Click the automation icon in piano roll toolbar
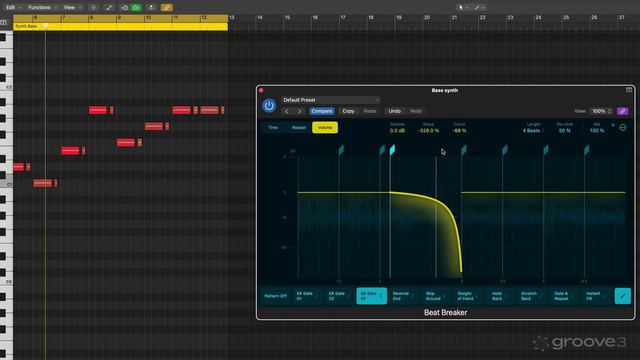This screenshot has width=640, height=360. point(109,7)
